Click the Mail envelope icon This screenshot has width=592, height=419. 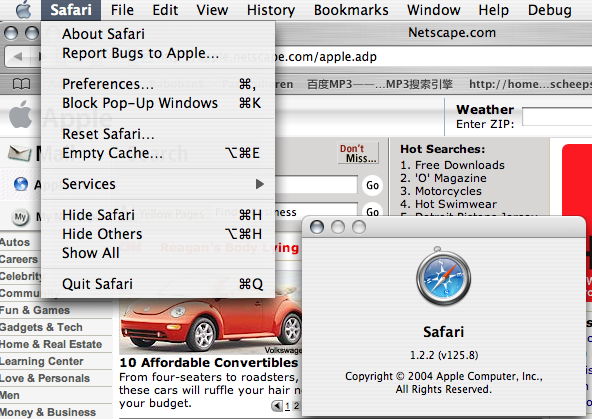click(x=19, y=153)
